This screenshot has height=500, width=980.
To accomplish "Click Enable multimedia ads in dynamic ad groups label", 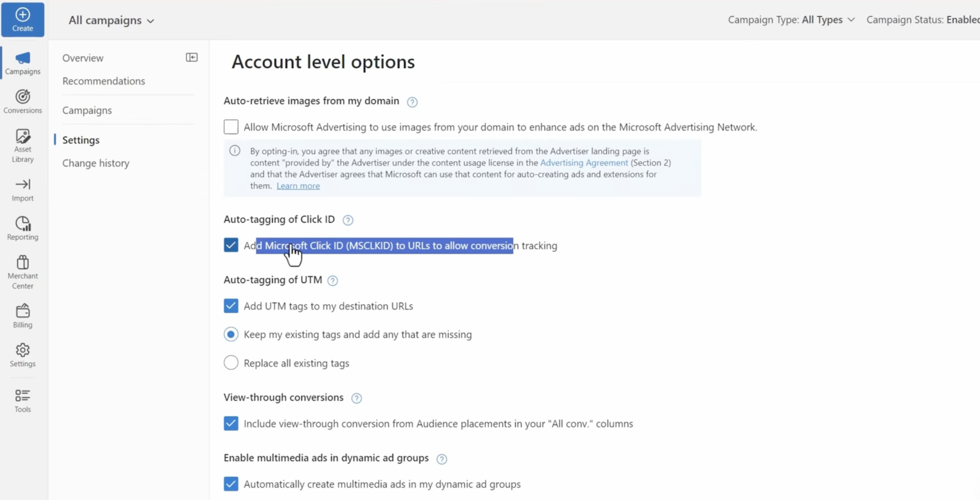I will tap(326, 458).
